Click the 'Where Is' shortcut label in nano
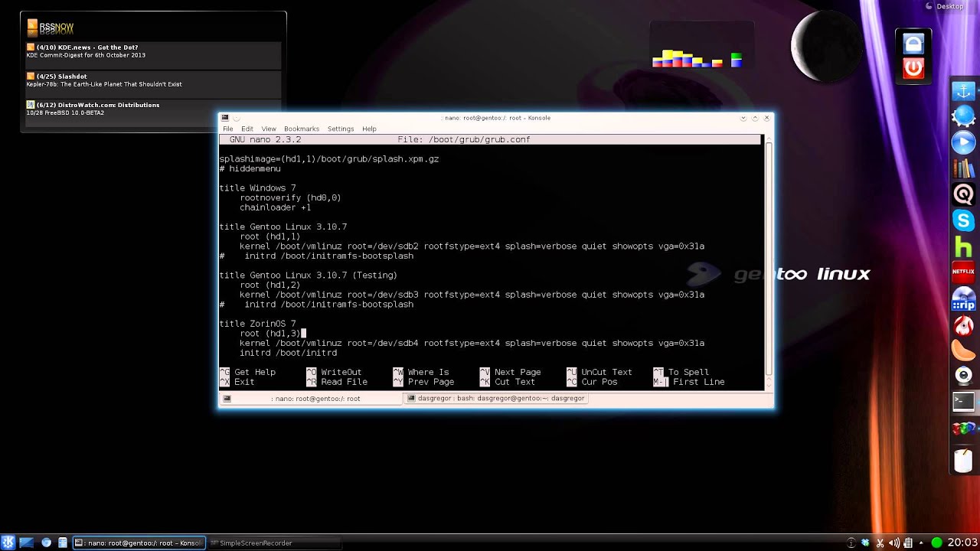980x551 pixels. (x=428, y=372)
